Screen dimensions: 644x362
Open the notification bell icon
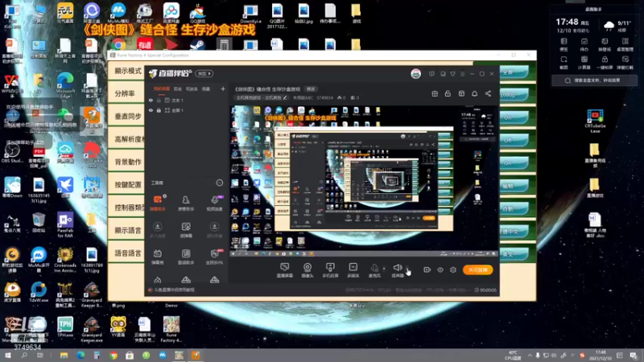[x=474, y=93]
